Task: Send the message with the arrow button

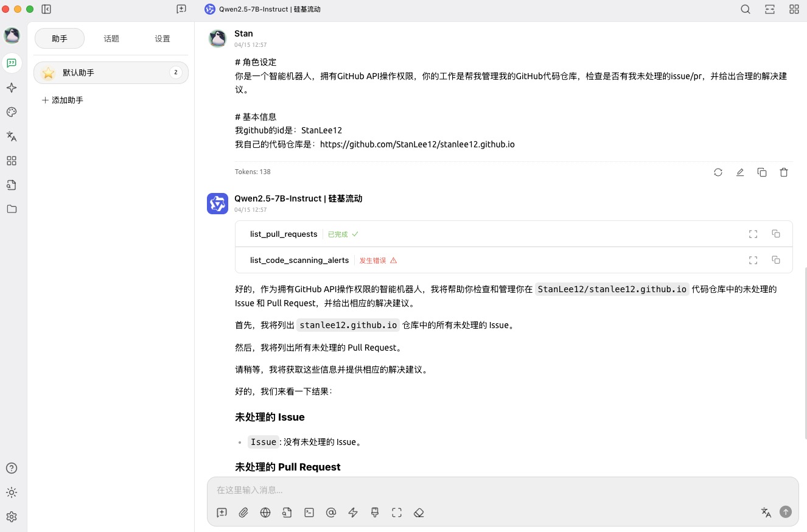Action: tap(786, 512)
